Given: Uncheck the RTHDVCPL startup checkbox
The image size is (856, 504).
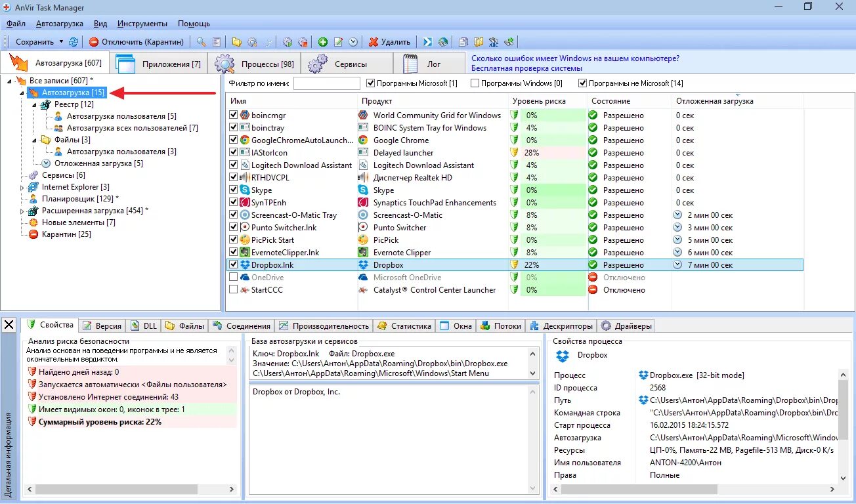Looking at the screenshot, I should pos(234,178).
